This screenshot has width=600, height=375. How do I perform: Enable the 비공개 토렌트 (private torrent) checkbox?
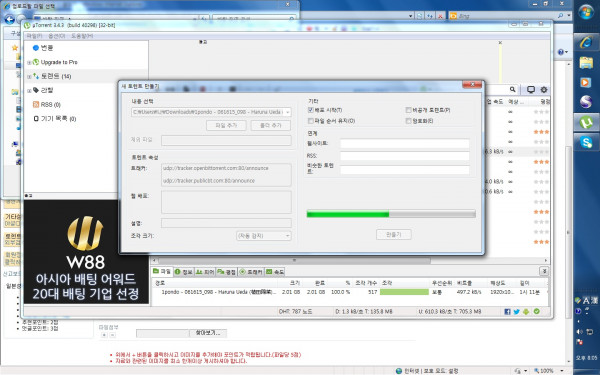pyautogui.click(x=408, y=110)
